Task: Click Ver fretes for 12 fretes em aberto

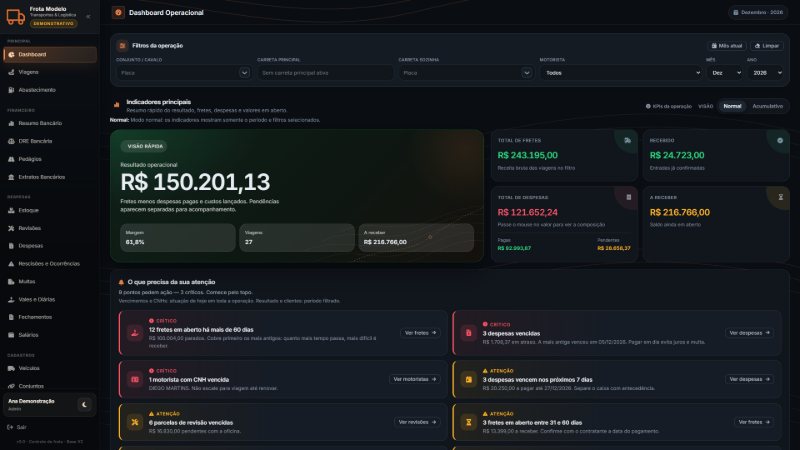Action: (x=420, y=333)
